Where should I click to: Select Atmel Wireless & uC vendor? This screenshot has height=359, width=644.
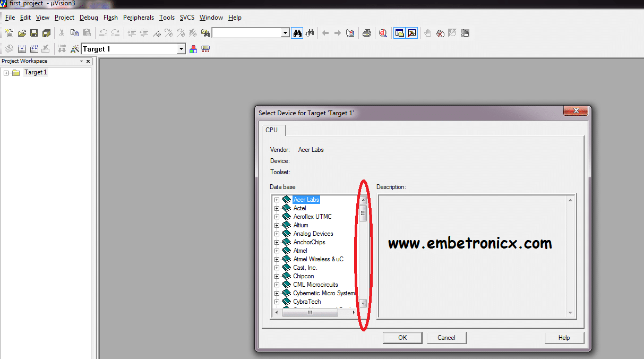coord(318,259)
